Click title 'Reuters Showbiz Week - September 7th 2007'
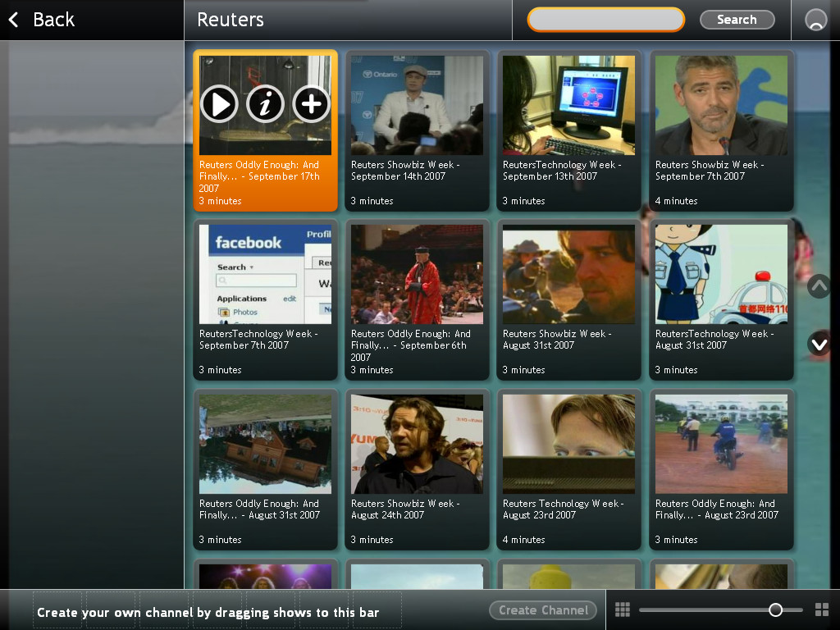 click(x=710, y=171)
